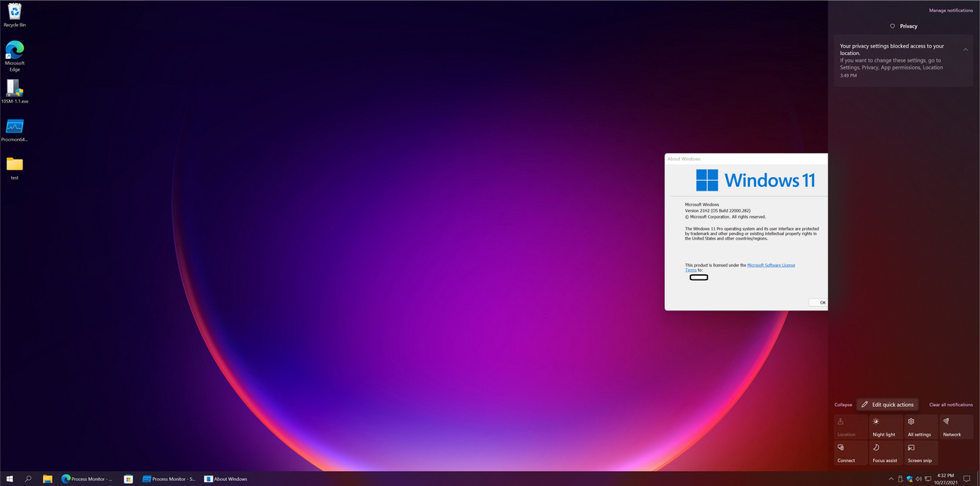Open the Start menu

pyautogui.click(x=10, y=478)
